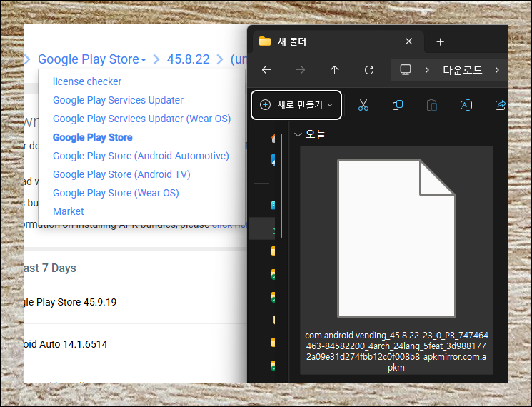
Task: Rename the selected file
Action: 466,105
